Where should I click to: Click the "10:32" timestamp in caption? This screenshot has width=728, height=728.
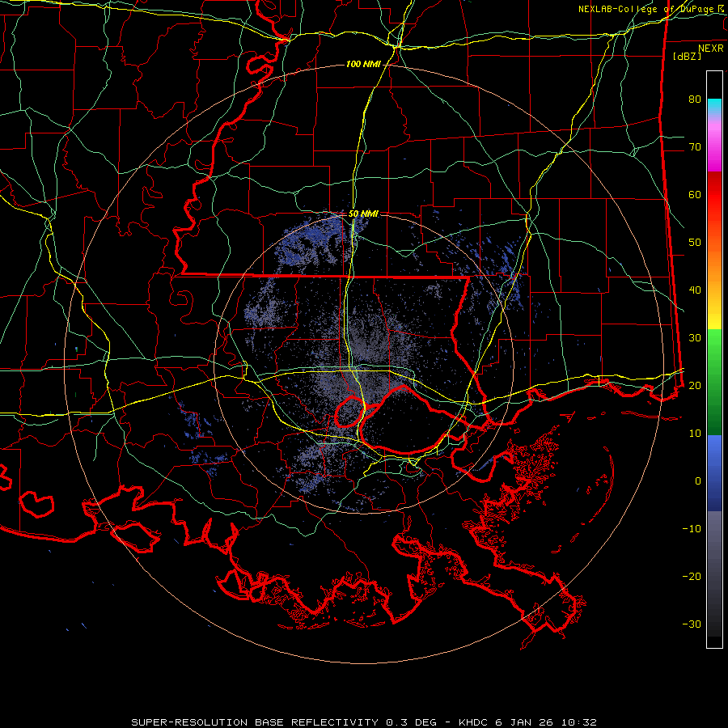578,722
